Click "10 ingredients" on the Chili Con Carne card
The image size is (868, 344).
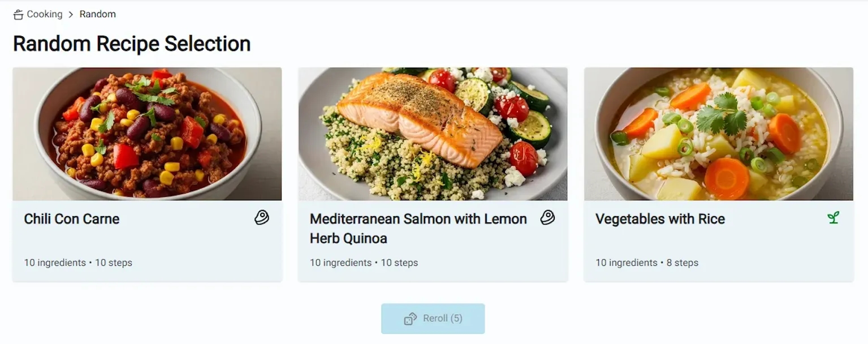pyautogui.click(x=55, y=263)
